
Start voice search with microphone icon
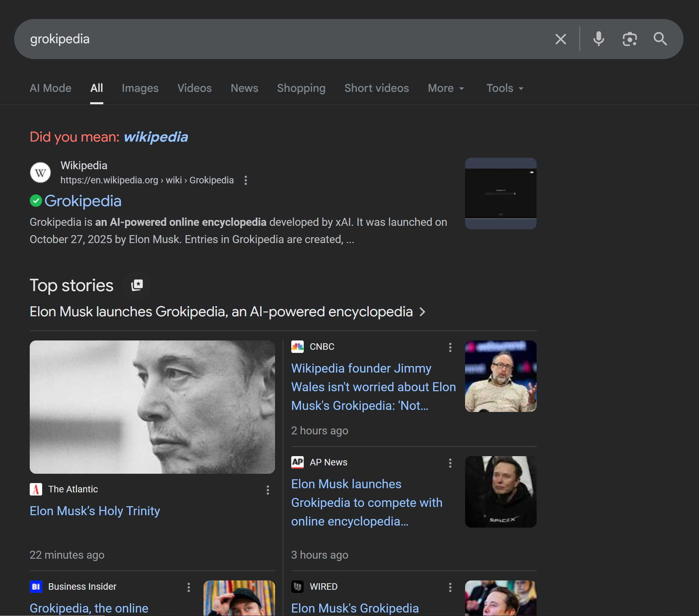pos(598,39)
